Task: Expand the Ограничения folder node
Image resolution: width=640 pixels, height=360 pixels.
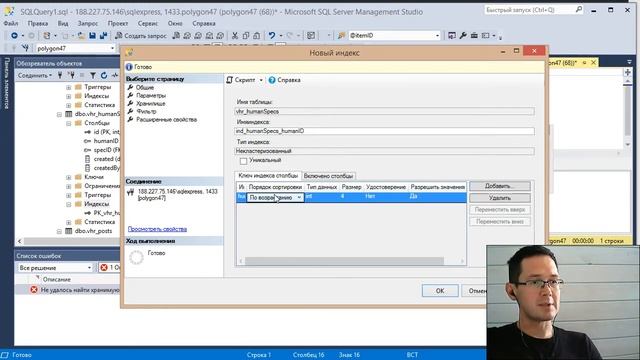Action: pyautogui.click(x=69, y=186)
